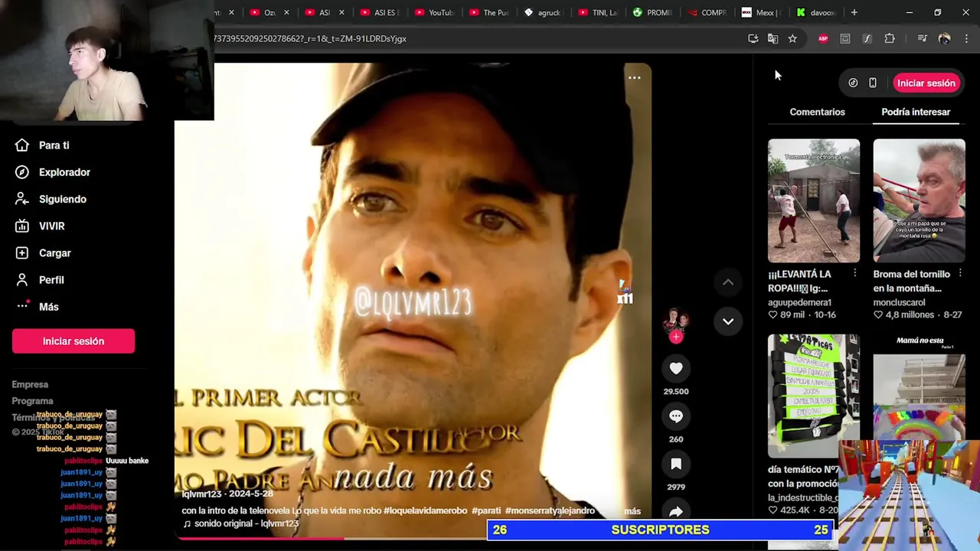The image size is (980, 551).
Task: Bookmark the page with the star icon
Action: coord(792,38)
